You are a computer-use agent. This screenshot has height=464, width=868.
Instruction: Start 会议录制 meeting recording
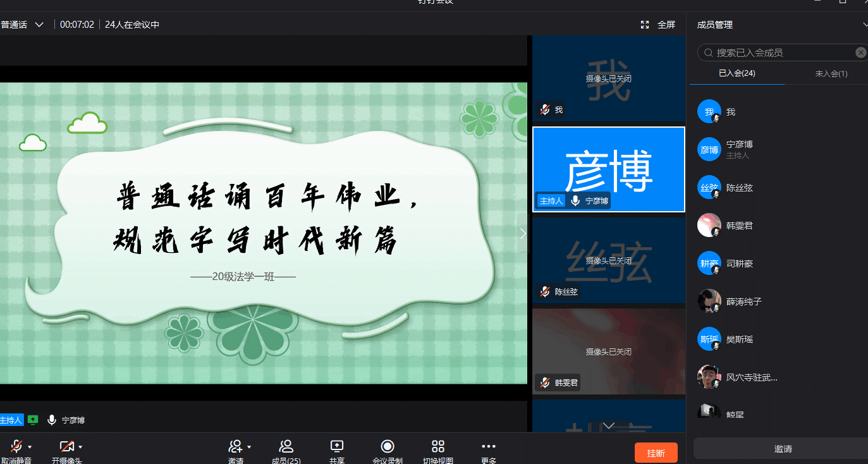coord(388,446)
